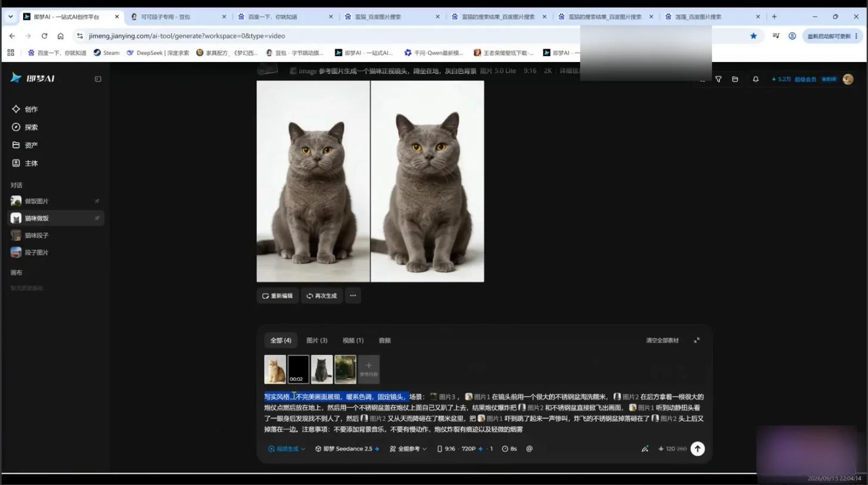Open the left generated cat image
The height and width of the screenshot is (485, 868).
point(313,181)
